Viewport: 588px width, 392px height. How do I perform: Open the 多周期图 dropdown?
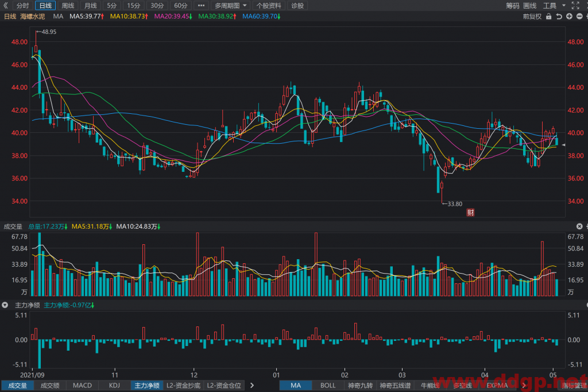tap(230, 6)
